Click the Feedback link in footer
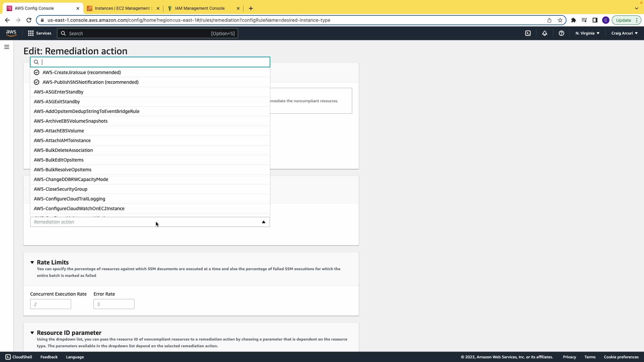Viewport: 644px width, 362px height. [x=49, y=357]
